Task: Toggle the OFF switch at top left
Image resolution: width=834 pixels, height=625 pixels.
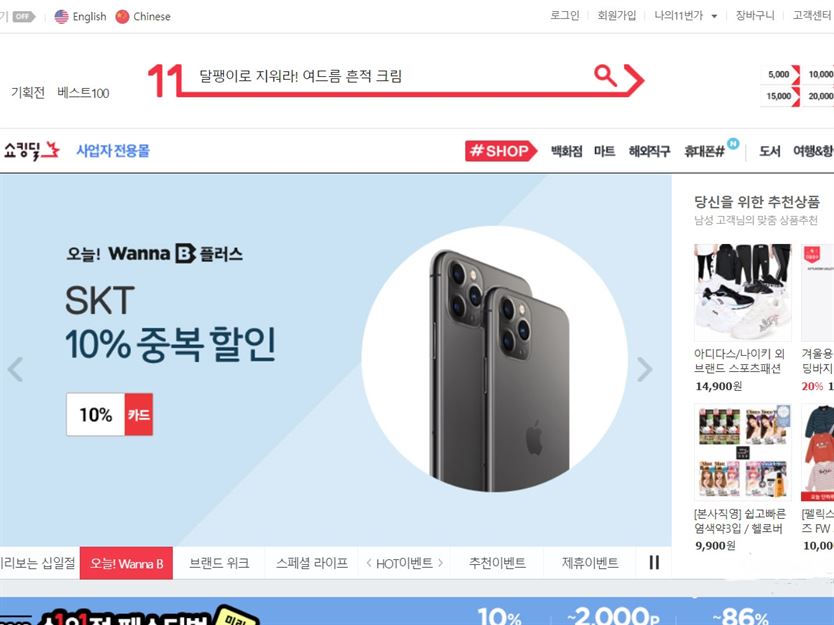Action: click(x=23, y=16)
